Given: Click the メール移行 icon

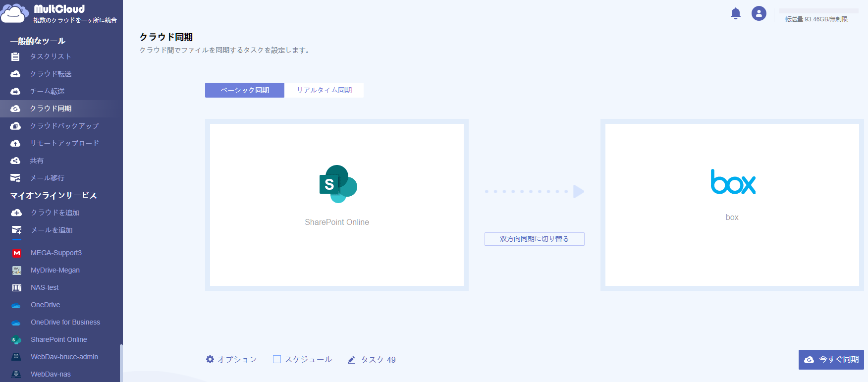Looking at the screenshot, I should point(15,178).
